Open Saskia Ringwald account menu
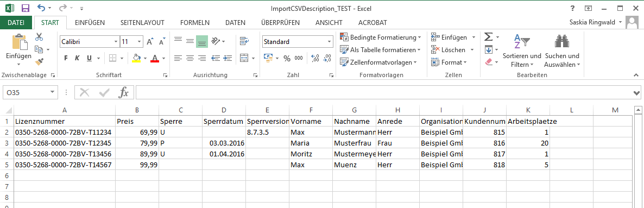 point(596,22)
